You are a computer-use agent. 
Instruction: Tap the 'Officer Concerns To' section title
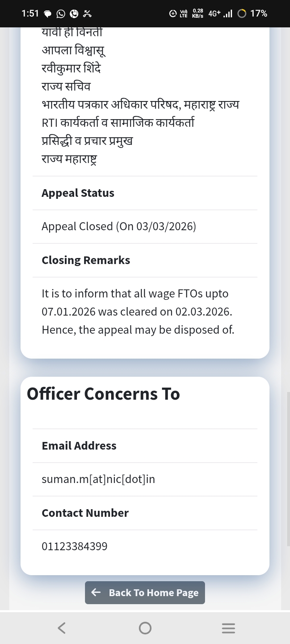coord(104,394)
